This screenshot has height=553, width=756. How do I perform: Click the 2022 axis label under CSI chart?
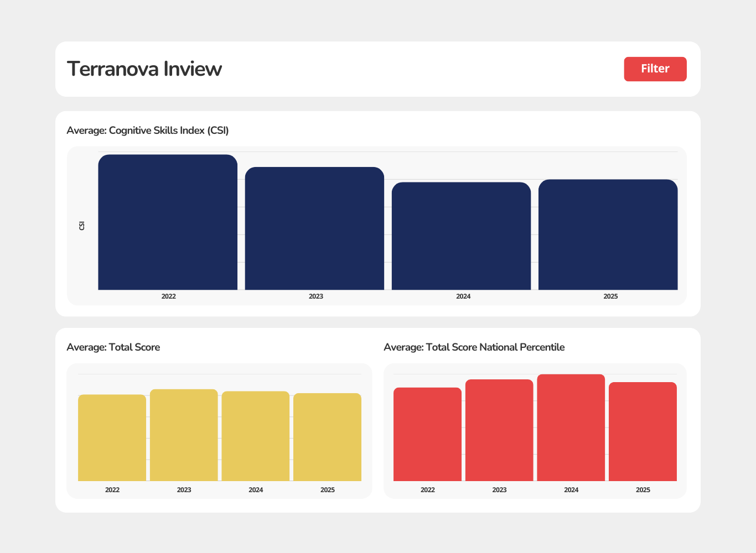click(169, 296)
